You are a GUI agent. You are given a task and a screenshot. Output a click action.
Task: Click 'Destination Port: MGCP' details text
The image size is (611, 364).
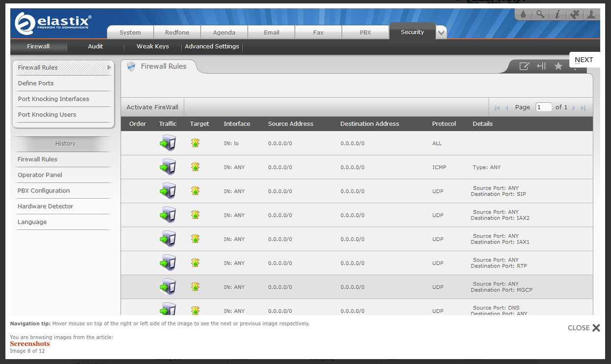501,290
